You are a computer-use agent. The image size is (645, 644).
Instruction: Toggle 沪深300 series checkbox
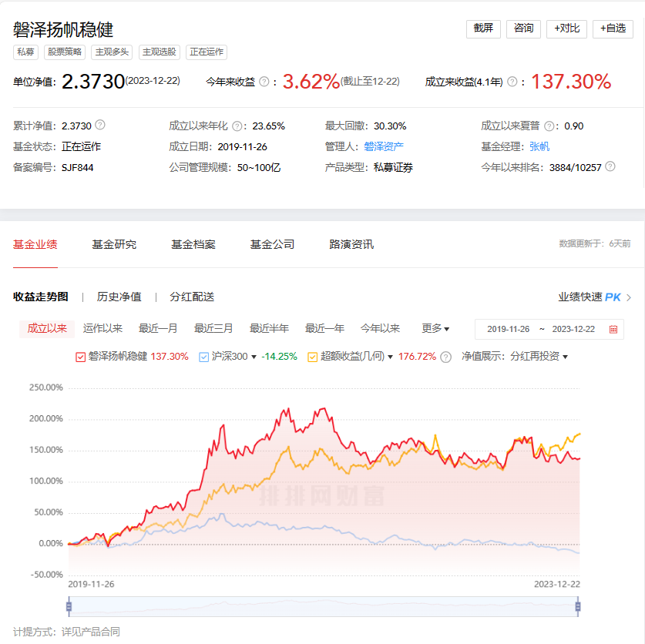203,357
